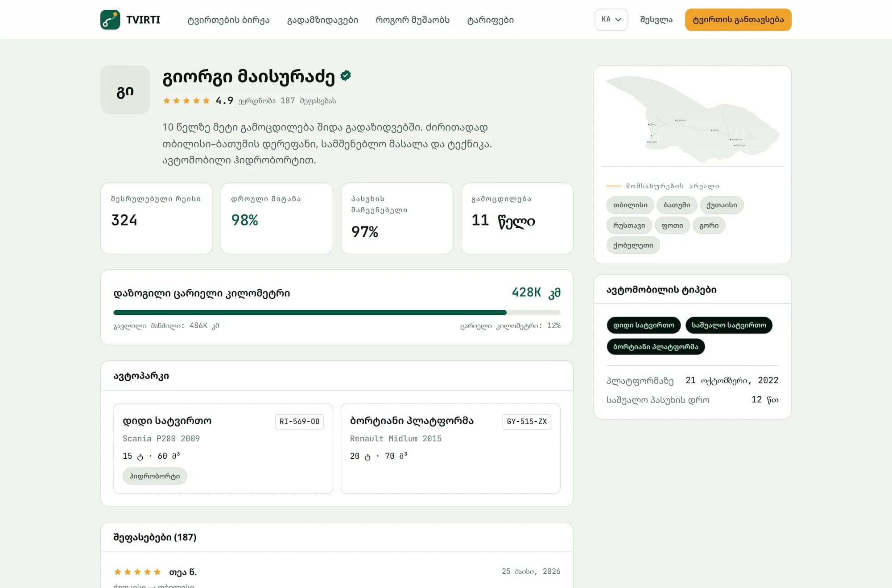Click the დიდი სატვირთო vehicle type tag

[644, 325]
